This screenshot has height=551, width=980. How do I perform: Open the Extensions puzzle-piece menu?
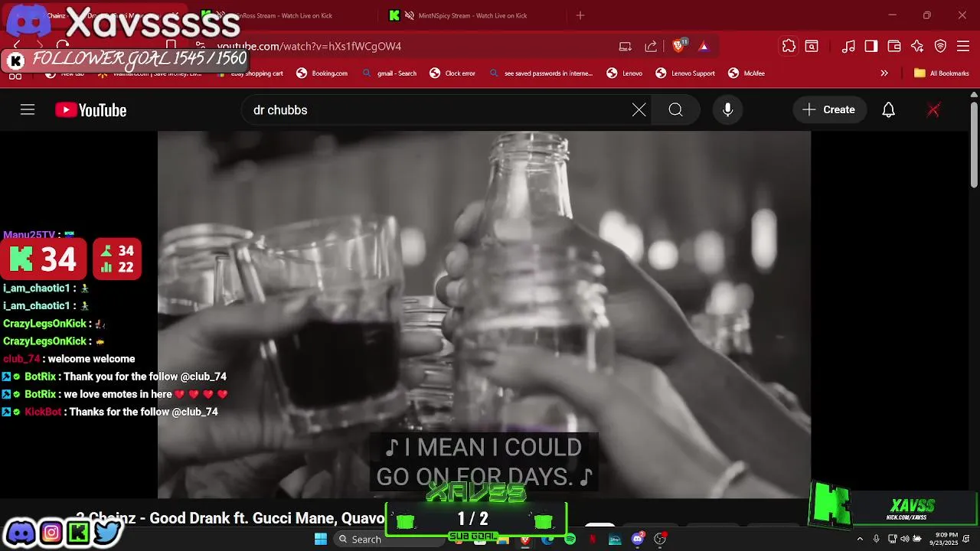789,46
